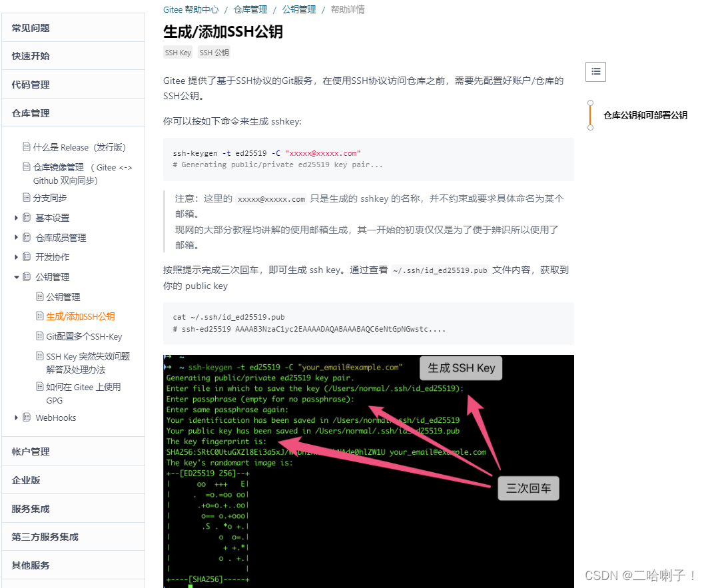The height and width of the screenshot is (588, 704).
Task: Expand the WebHooks tree node arrow
Action: 16,418
